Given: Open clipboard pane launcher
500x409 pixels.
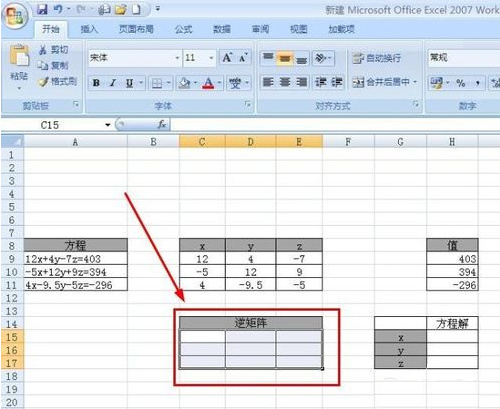Looking at the screenshot, I should [76, 104].
